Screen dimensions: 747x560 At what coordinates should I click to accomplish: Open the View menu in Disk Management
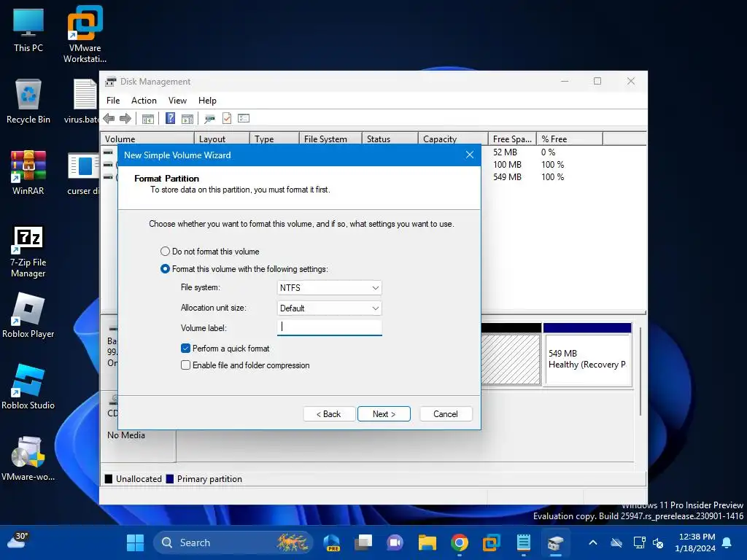click(177, 101)
